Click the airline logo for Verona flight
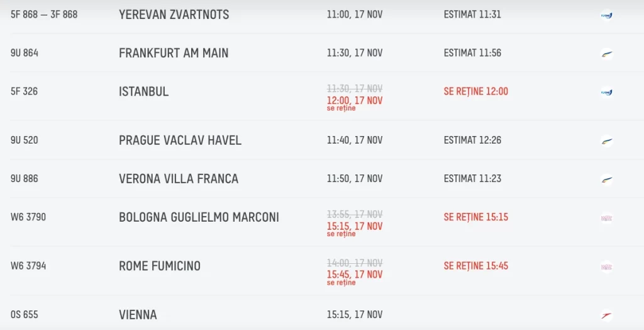This screenshot has height=330, width=644. coord(606,179)
